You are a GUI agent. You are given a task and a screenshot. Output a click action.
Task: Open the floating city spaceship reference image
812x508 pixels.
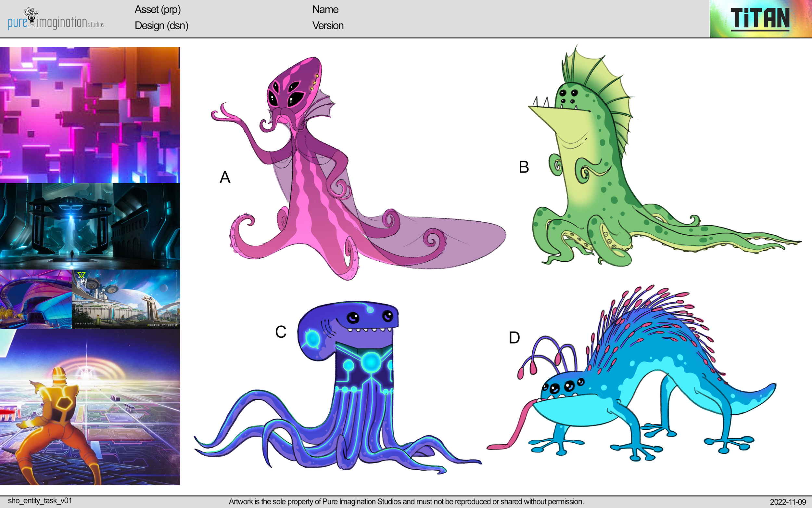[x=126, y=299]
